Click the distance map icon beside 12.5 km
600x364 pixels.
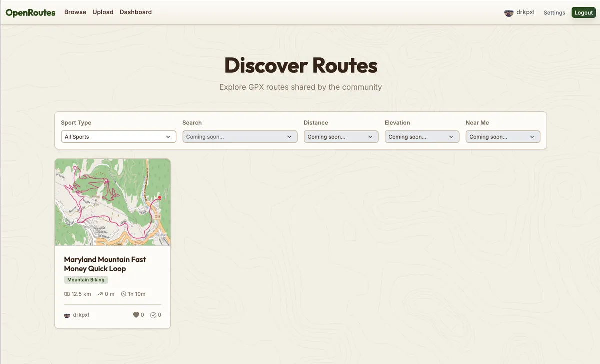tap(67, 294)
